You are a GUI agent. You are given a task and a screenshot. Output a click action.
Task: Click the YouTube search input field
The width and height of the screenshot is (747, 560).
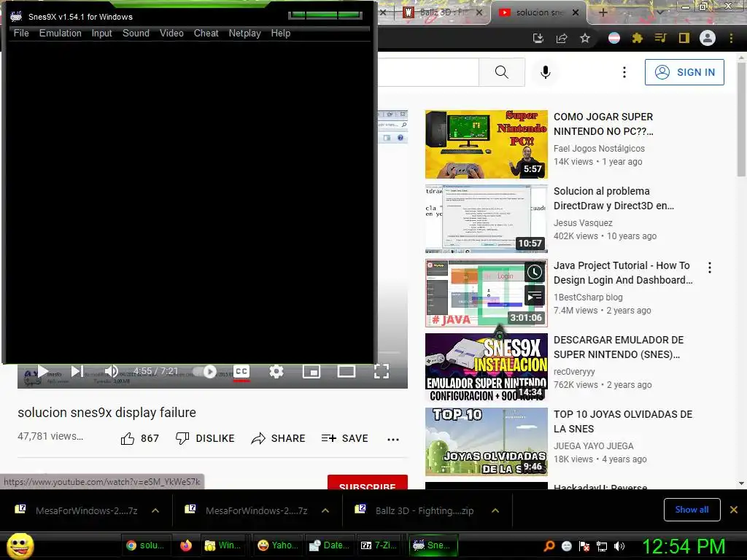[x=428, y=72]
